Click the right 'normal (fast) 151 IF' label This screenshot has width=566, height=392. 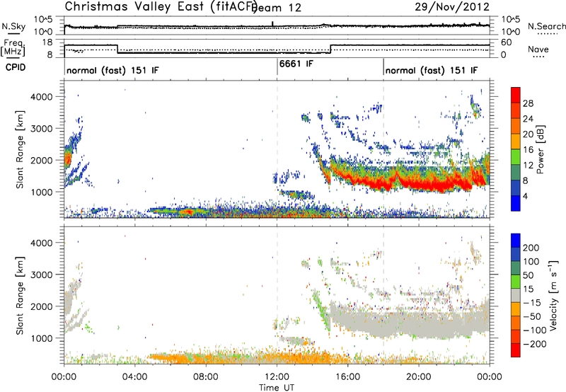point(432,70)
